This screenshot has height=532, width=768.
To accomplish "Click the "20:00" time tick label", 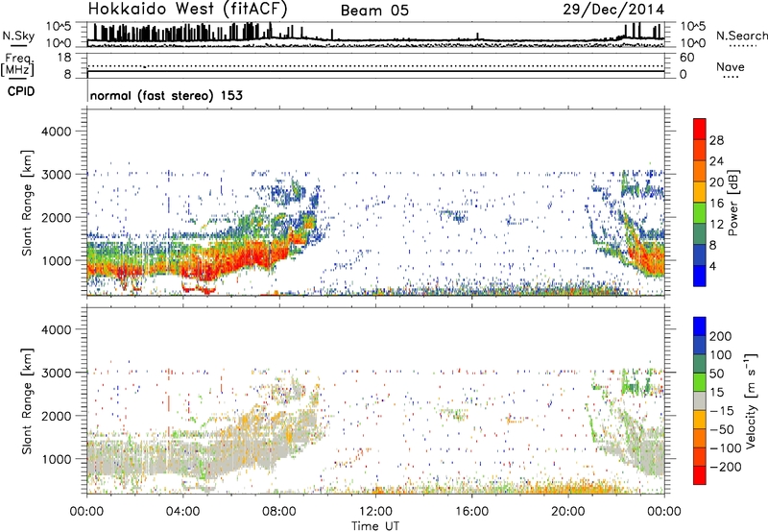I will click(567, 512).
